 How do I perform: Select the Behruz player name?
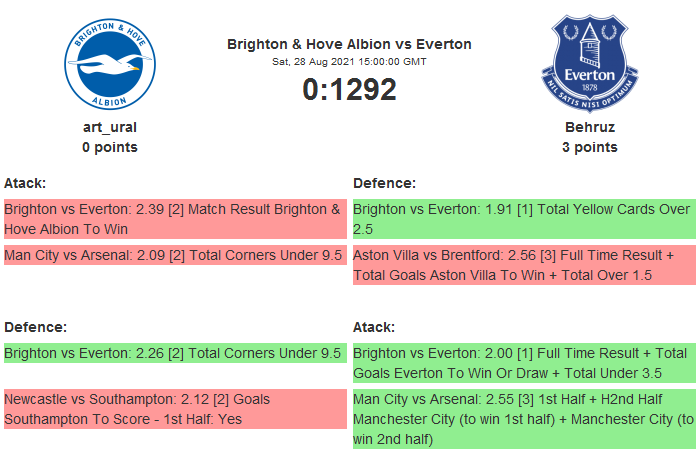point(589,127)
